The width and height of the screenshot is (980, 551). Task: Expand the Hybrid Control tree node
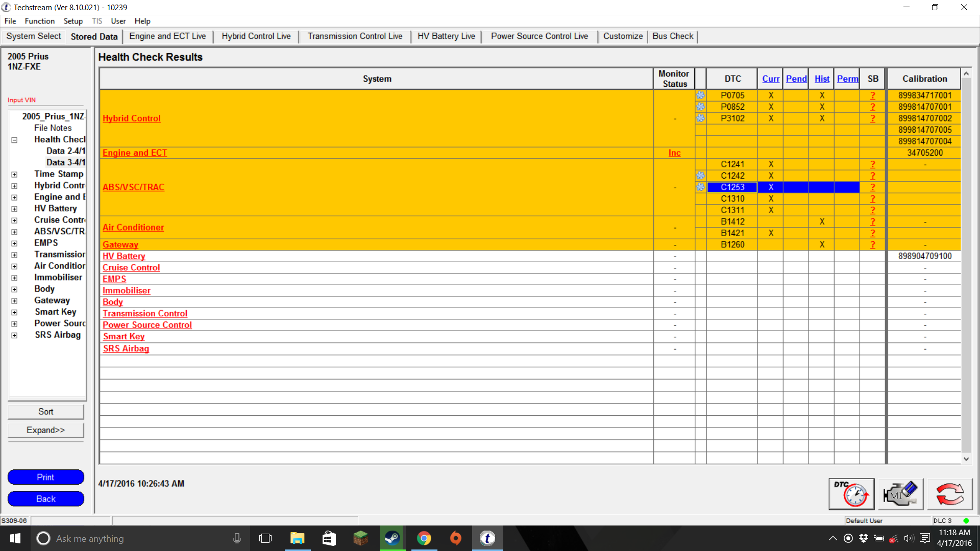14,186
